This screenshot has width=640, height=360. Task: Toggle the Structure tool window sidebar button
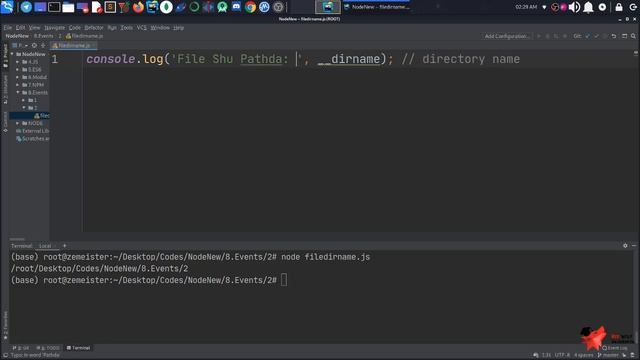click(x=5, y=89)
